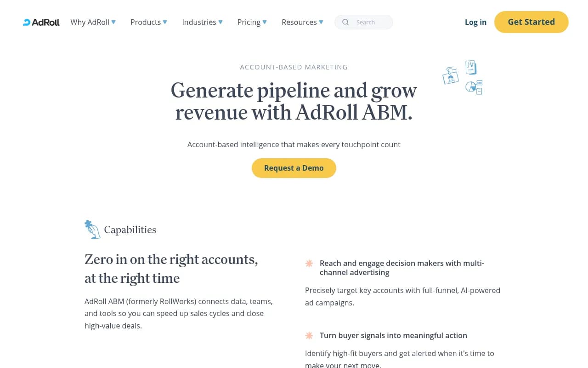588x368 pixels.
Task: Open the Pricing dropdown
Action: [x=265, y=22]
